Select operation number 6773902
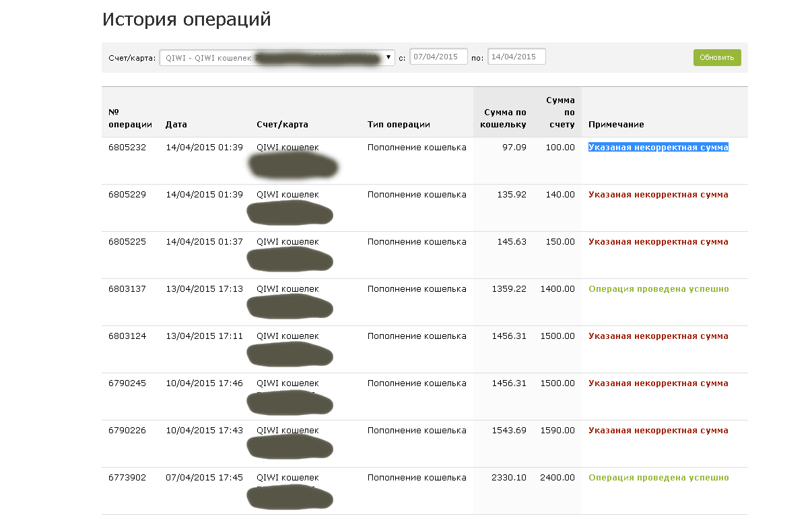 127,477
